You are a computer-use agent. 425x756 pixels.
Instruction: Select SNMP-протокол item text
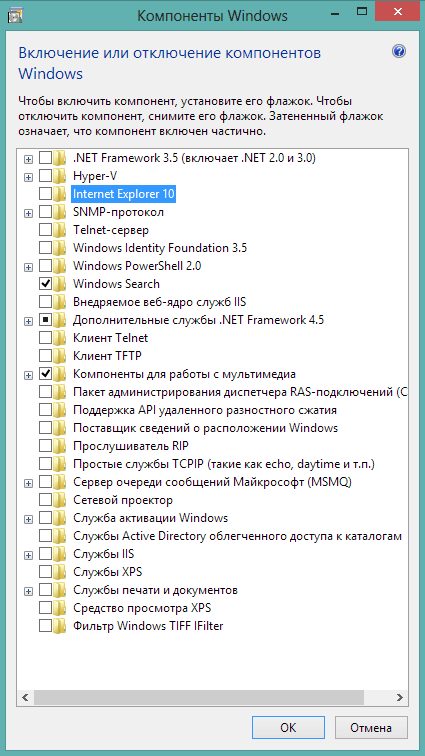(118, 212)
